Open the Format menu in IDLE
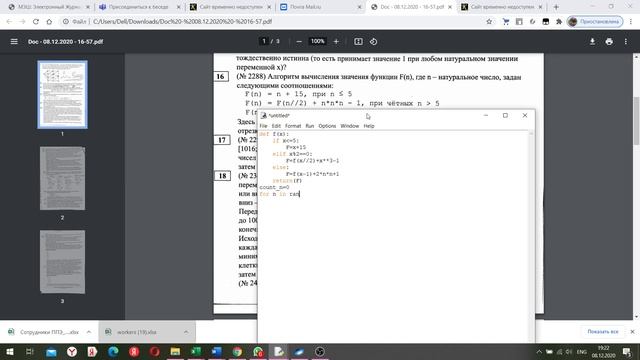The height and width of the screenshot is (360, 640). (293, 126)
